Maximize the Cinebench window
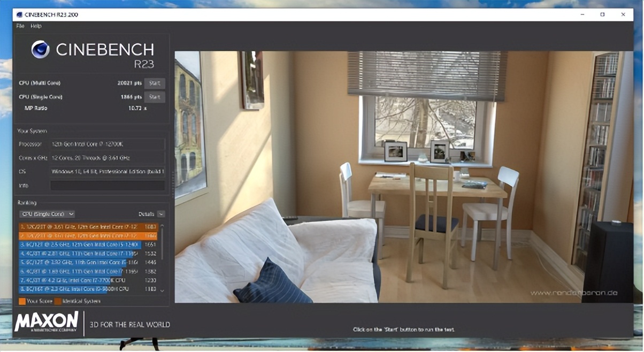The image size is (644, 352). [603, 14]
